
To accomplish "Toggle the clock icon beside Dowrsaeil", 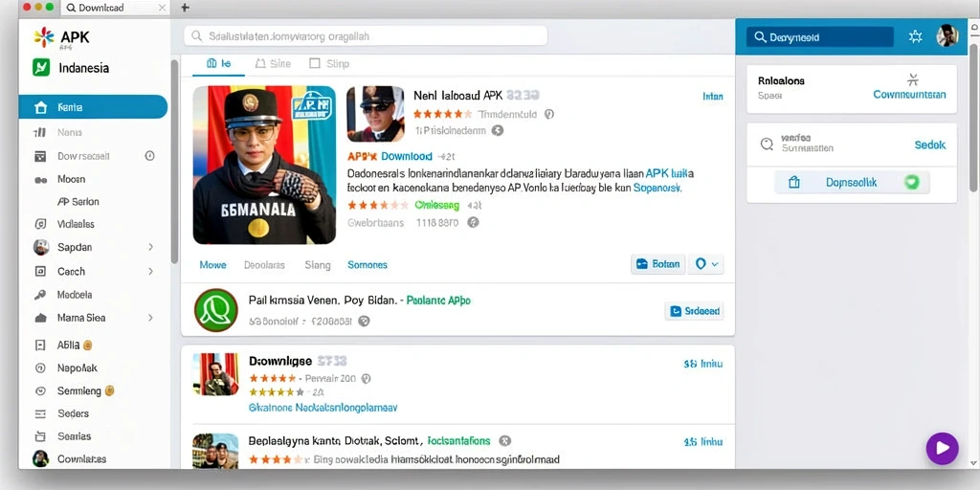I will click(149, 156).
